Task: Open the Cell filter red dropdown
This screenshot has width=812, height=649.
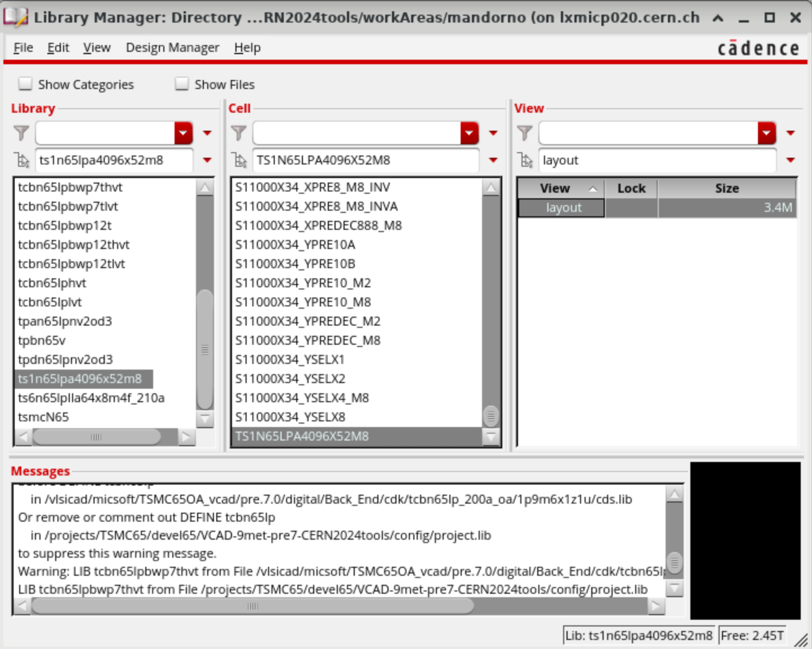Action: tap(470, 134)
